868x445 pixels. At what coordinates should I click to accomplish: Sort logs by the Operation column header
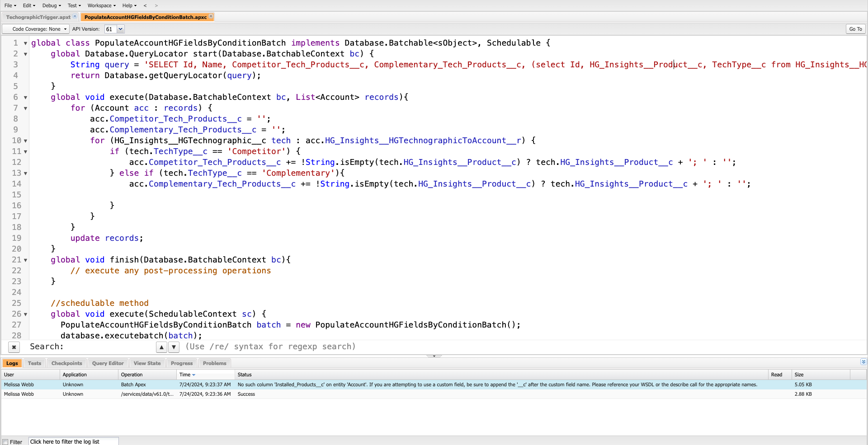click(147, 375)
